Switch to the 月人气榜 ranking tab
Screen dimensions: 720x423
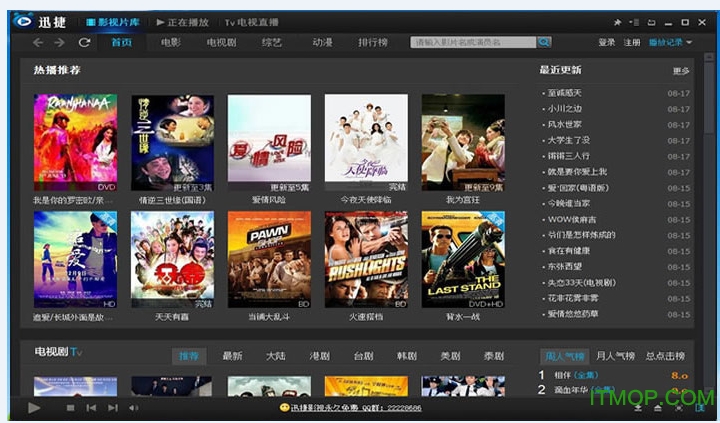[615, 356]
